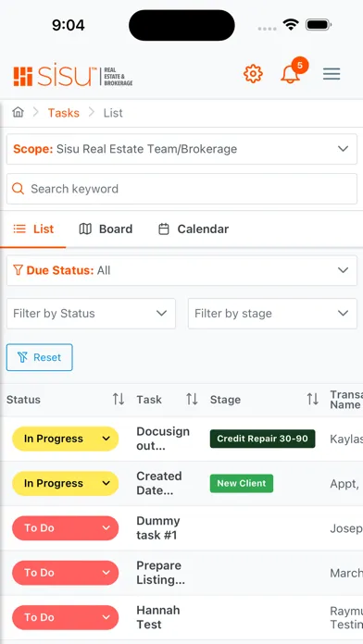Viewport: 363px width, 644px height.
Task: Click the Reset filters button
Action: coord(40,357)
